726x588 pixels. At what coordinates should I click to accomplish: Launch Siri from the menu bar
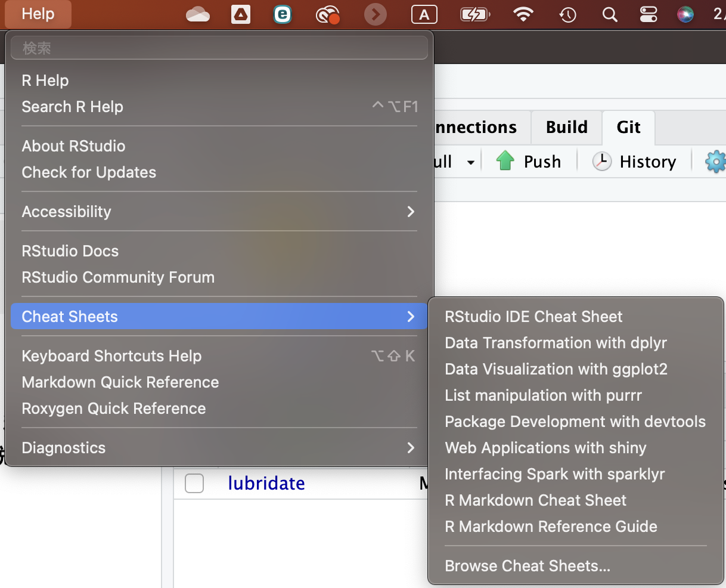tap(685, 14)
